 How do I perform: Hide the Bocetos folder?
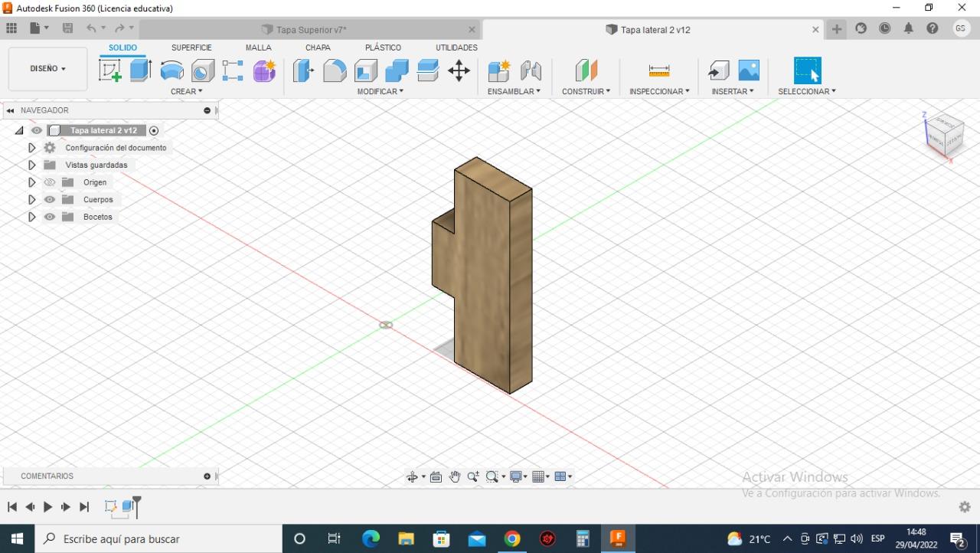(50, 217)
